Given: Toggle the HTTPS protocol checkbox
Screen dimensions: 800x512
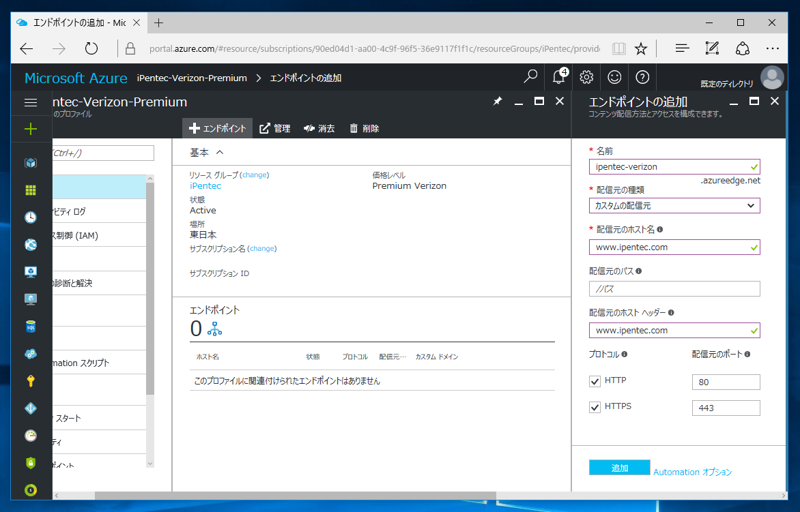Looking at the screenshot, I should pos(594,407).
